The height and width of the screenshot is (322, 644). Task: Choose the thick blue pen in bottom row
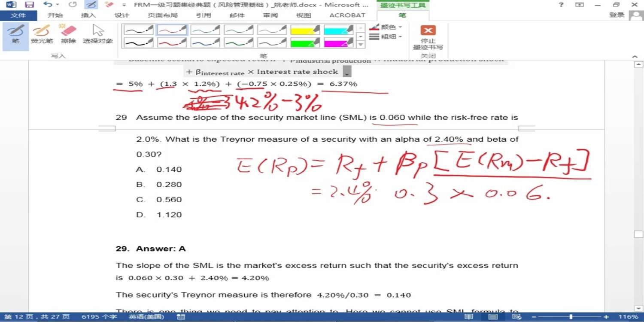click(x=205, y=43)
